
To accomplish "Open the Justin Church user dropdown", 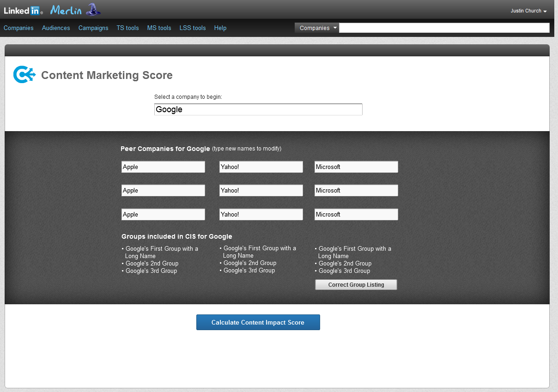I will (528, 11).
